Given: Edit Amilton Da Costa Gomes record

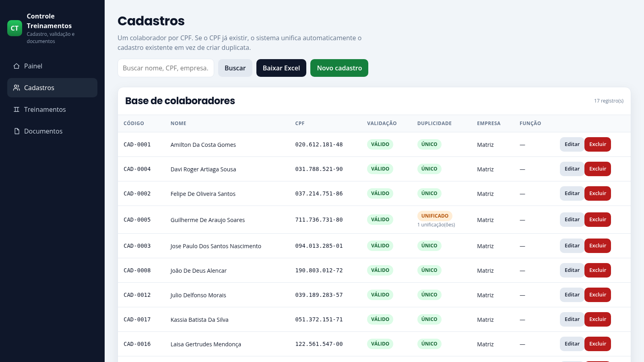Looking at the screenshot, I should (x=572, y=144).
